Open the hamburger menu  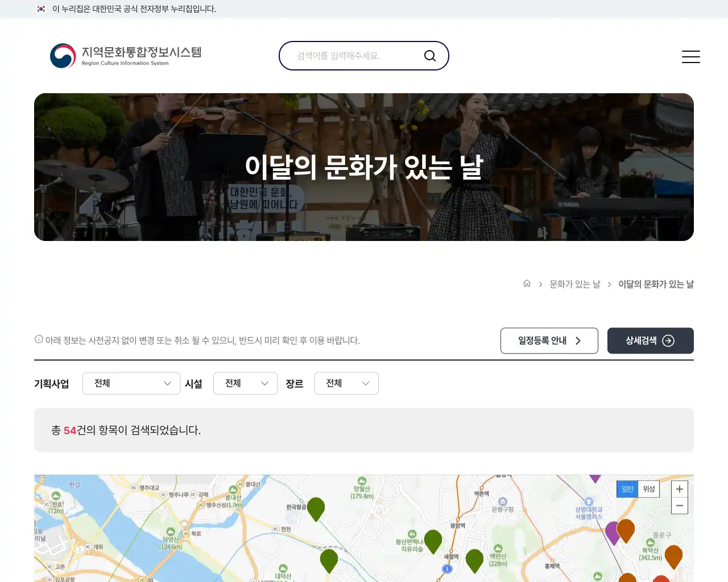click(x=690, y=56)
